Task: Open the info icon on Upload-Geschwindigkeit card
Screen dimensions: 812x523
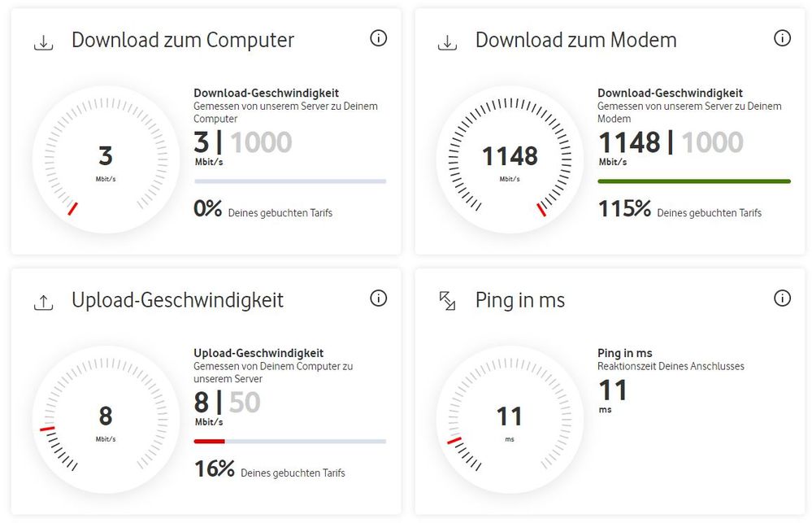Action: 378,298
